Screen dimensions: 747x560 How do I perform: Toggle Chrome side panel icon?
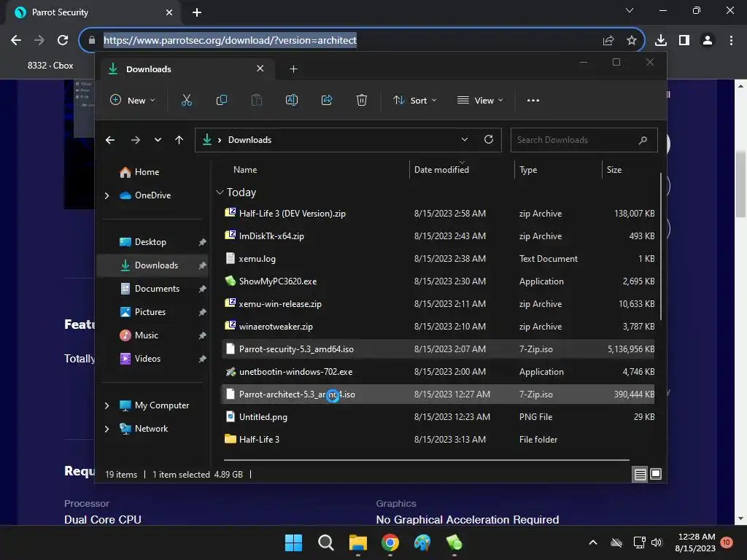(x=684, y=41)
